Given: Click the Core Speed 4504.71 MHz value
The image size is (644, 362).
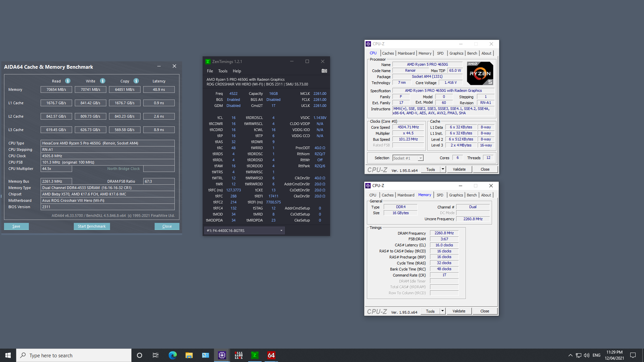Looking at the screenshot, I should pos(408,127).
